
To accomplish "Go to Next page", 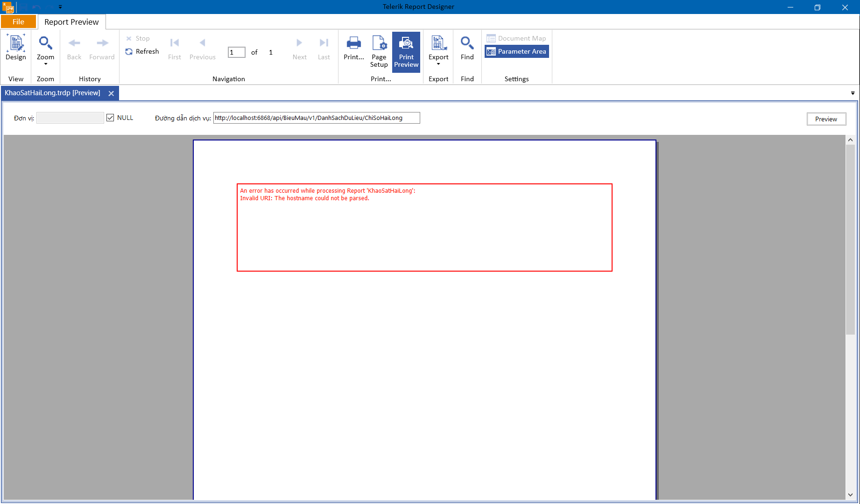I will (x=299, y=49).
